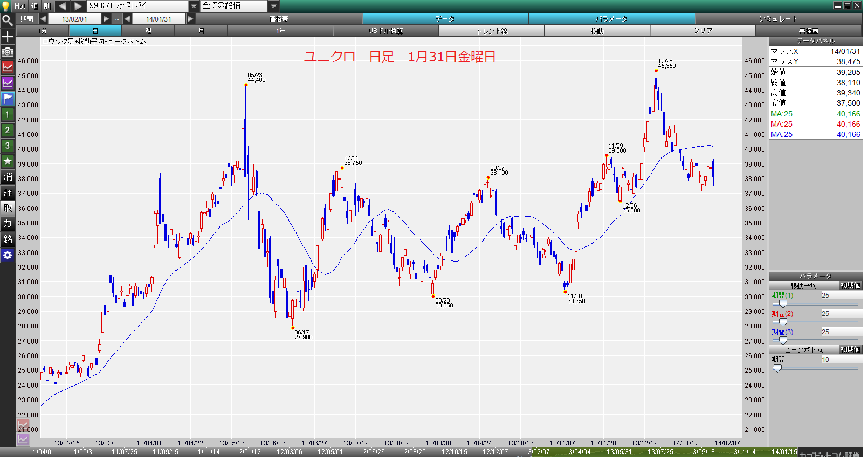Toggle the 価格帯 price range view
Viewport: 868px width, 467px height.
pyautogui.click(x=279, y=19)
